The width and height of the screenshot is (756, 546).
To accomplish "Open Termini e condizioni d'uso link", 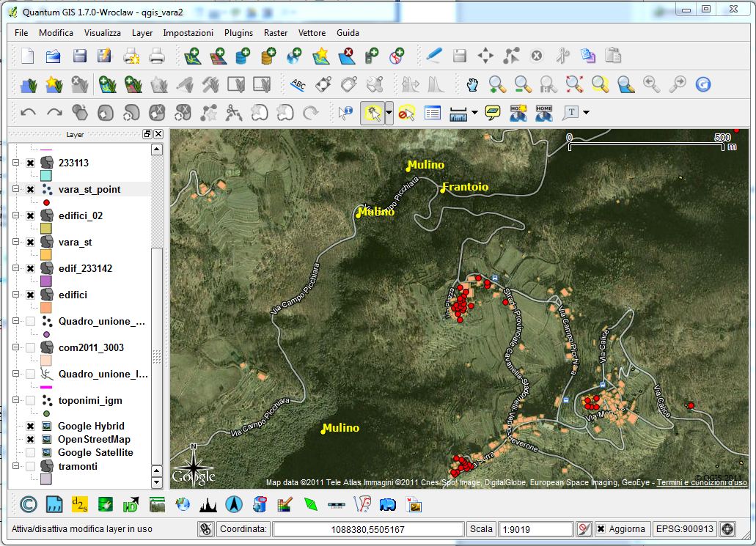I will [x=702, y=482].
